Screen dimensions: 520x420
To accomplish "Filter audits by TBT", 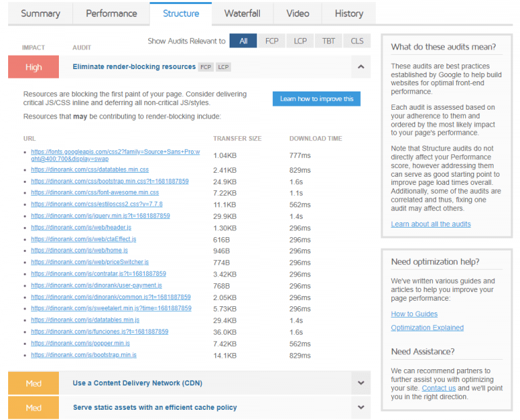I will pos(328,41).
